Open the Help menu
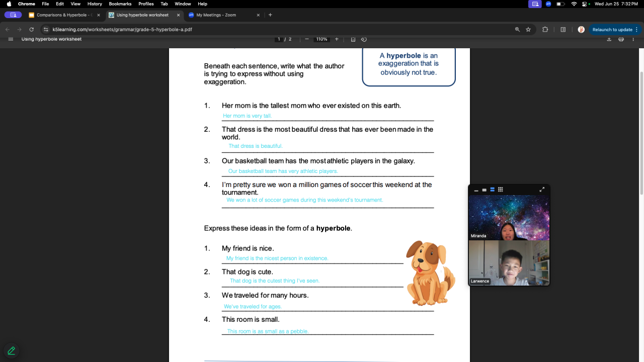This screenshot has height=362, width=644. pos(203,4)
